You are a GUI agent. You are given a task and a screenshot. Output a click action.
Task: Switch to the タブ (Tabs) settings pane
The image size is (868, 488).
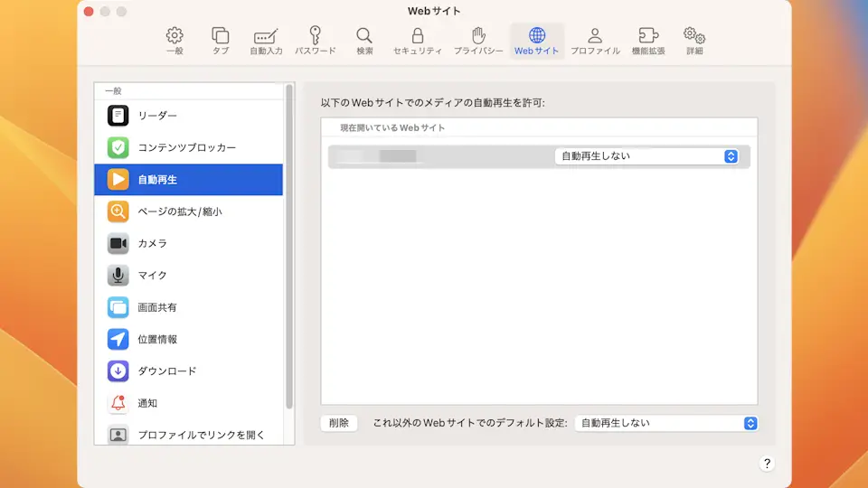[x=221, y=41]
